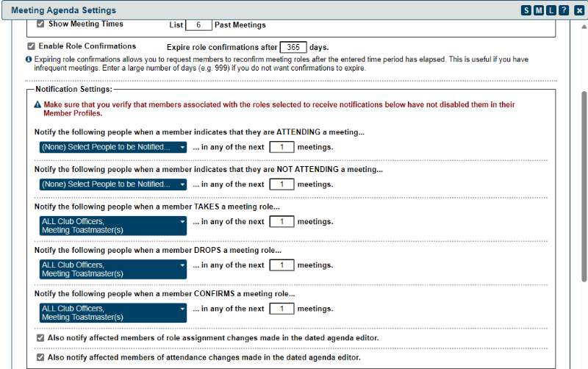Toggle Show Meeting Times checkbox
Viewport: 588px width, 369px height.
tap(40, 24)
